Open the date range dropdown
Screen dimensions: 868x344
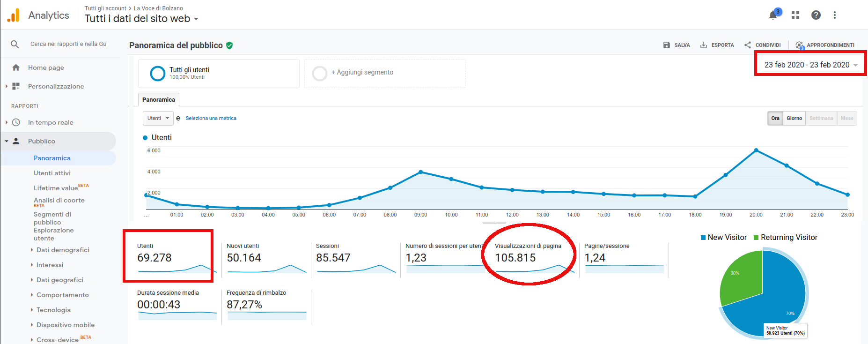pos(811,65)
